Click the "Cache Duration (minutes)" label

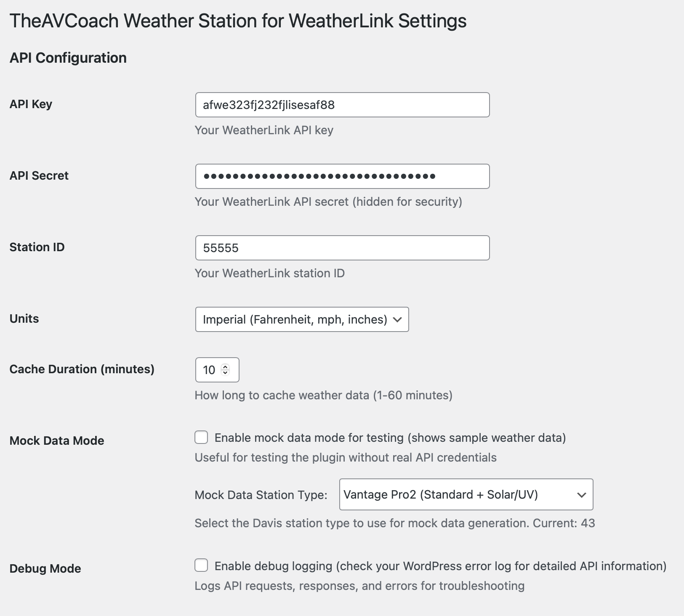point(82,369)
